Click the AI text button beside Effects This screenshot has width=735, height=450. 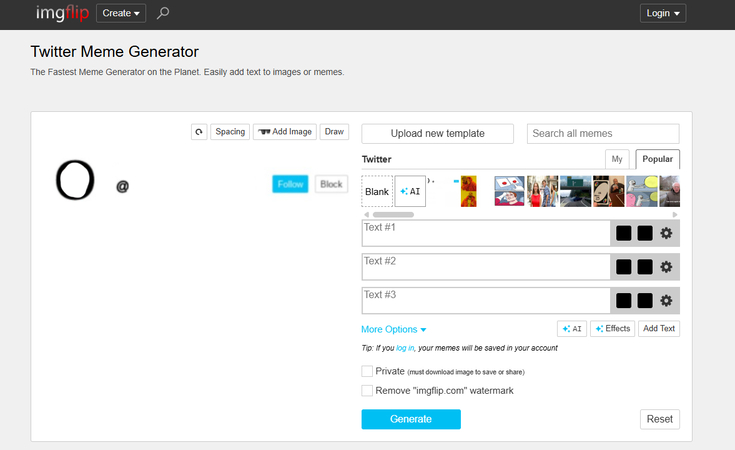[572, 329]
